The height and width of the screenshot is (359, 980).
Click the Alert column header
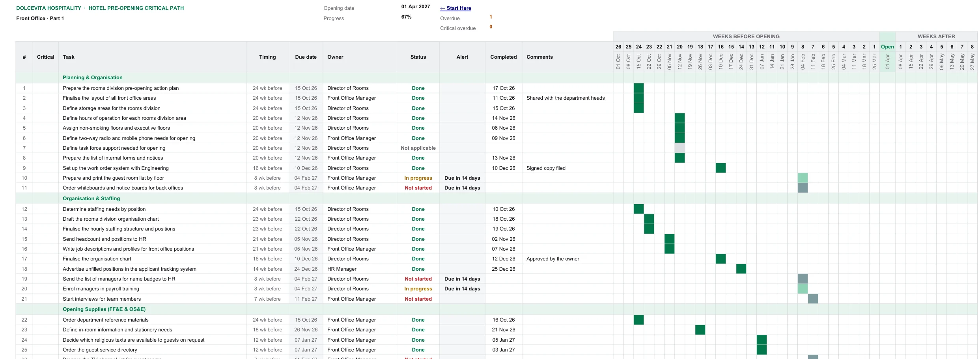pos(462,57)
